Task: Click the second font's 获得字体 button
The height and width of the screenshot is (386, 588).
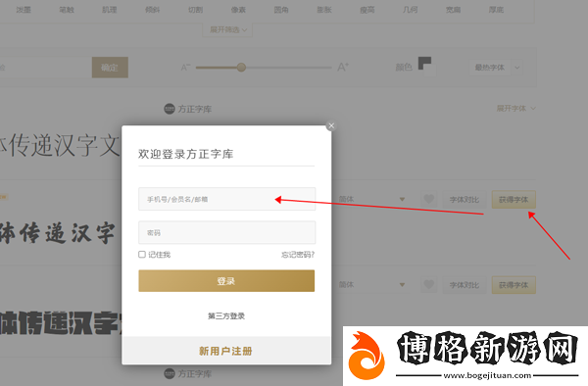Action: 514,285
